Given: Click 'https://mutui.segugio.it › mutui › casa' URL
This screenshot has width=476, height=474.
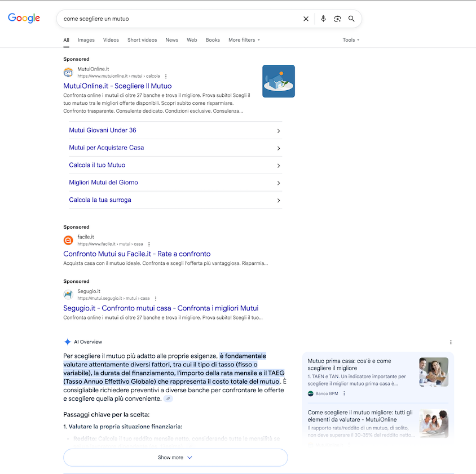Looking at the screenshot, I should point(113,299).
